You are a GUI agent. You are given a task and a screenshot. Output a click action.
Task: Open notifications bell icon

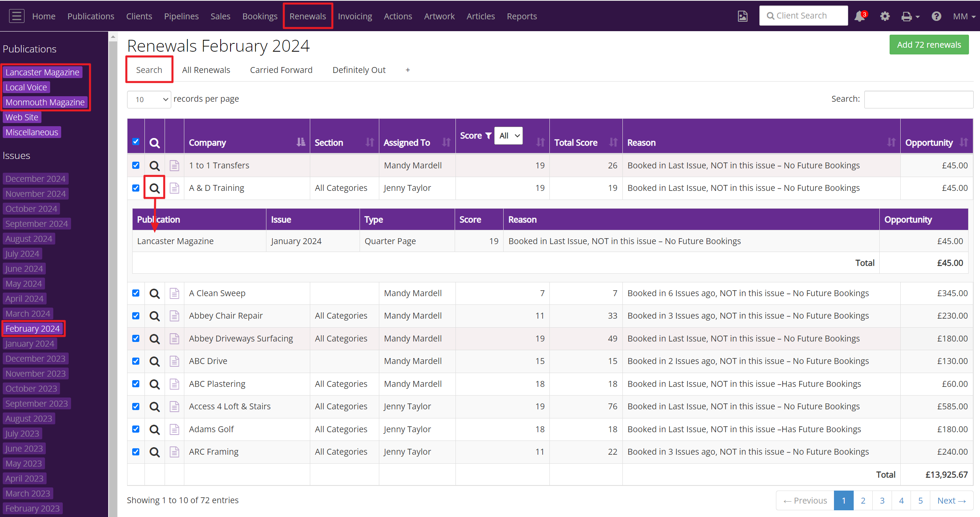tap(860, 16)
